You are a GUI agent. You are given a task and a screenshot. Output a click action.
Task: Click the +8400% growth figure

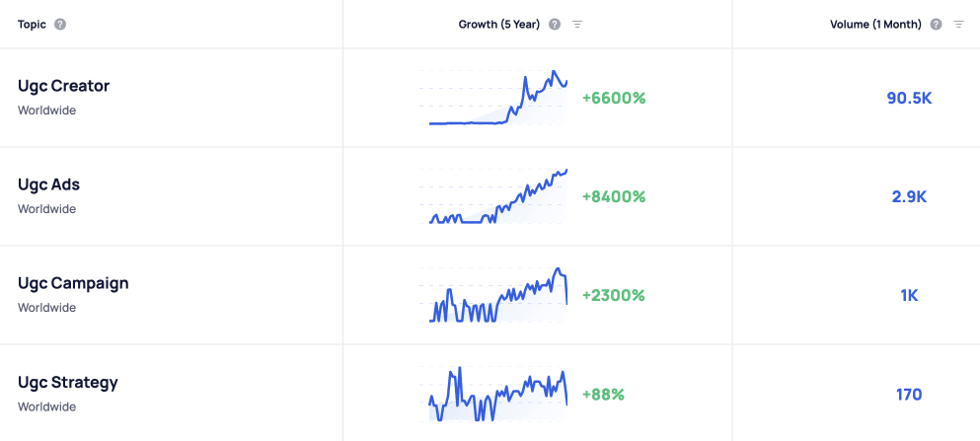coord(614,196)
